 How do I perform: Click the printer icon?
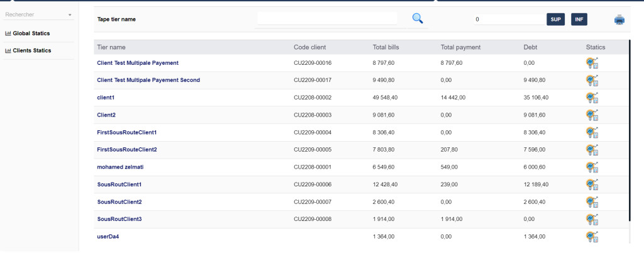point(619,20)
